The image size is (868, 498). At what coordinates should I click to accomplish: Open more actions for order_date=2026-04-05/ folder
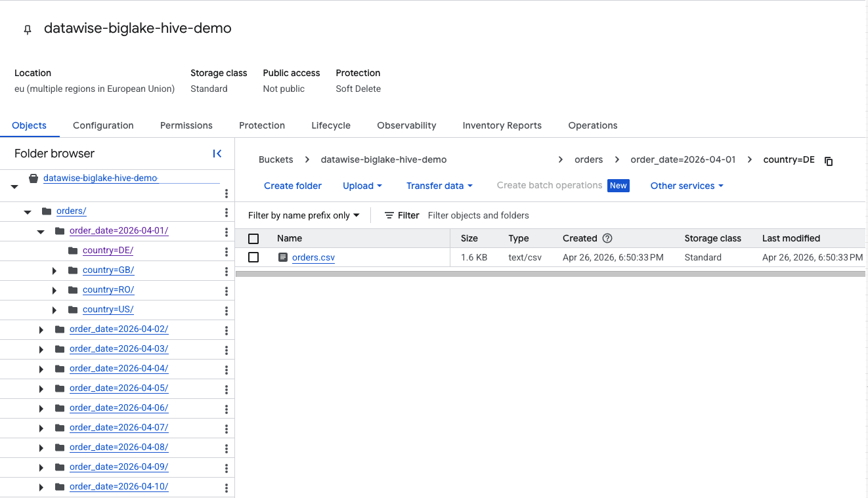tap(227, 390)
